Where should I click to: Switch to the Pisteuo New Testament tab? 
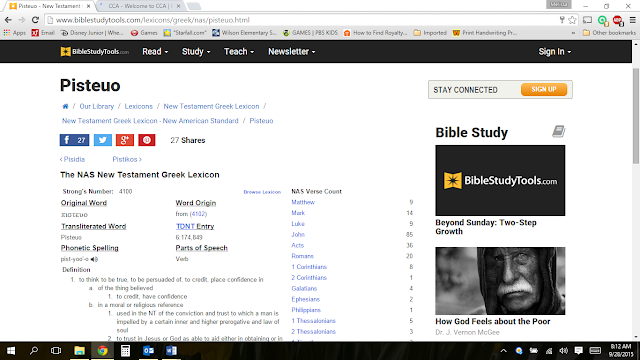50,6
